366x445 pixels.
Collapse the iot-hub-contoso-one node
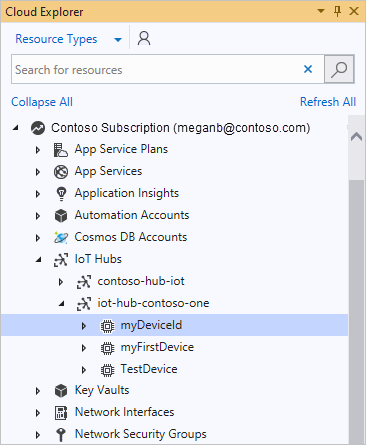pos(62,303)
